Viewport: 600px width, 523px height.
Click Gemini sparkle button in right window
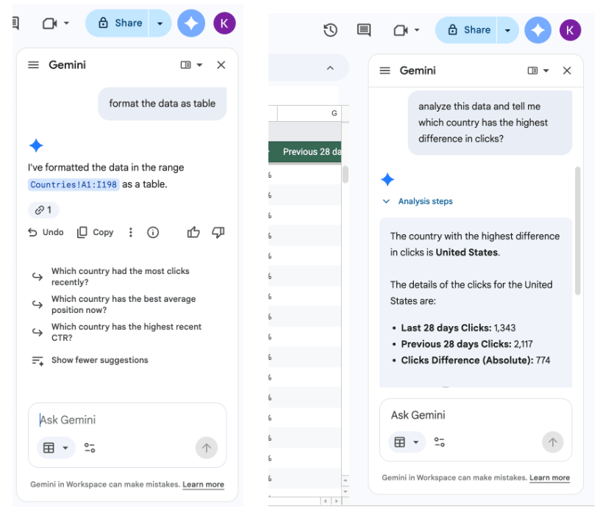pyautogui.click(x=538, y=30)
